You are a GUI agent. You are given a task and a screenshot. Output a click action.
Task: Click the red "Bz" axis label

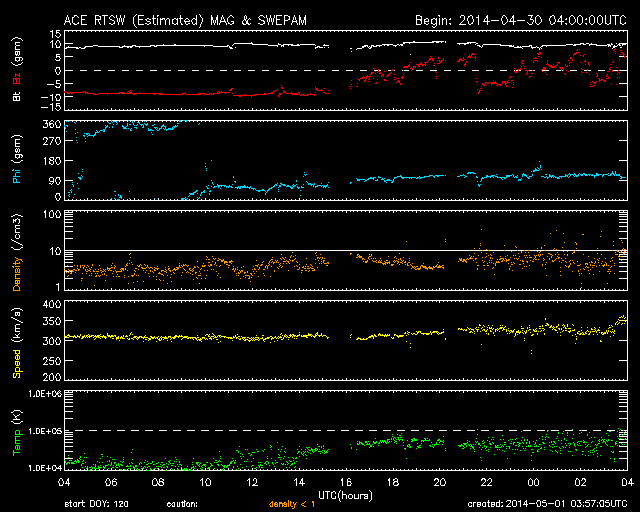[x=17, y=79]
